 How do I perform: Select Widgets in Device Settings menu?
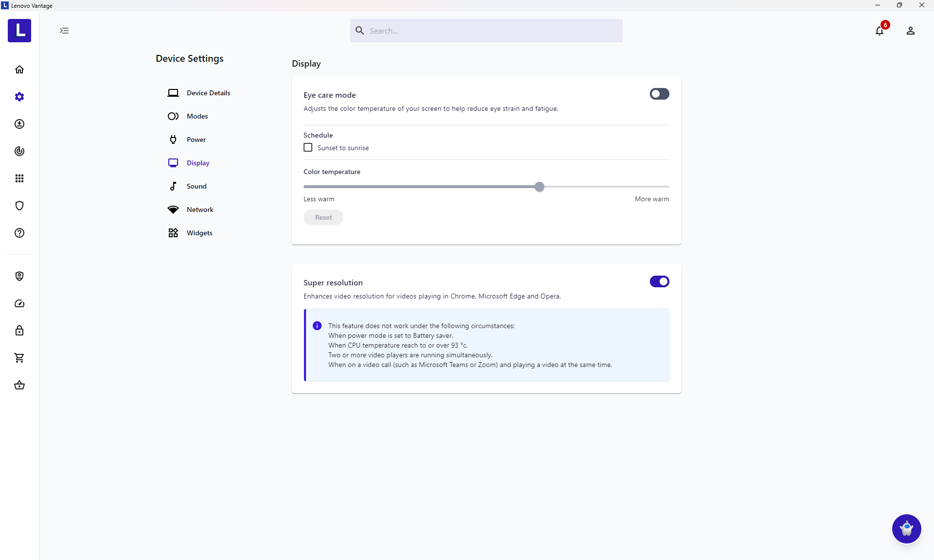(199, 233)
